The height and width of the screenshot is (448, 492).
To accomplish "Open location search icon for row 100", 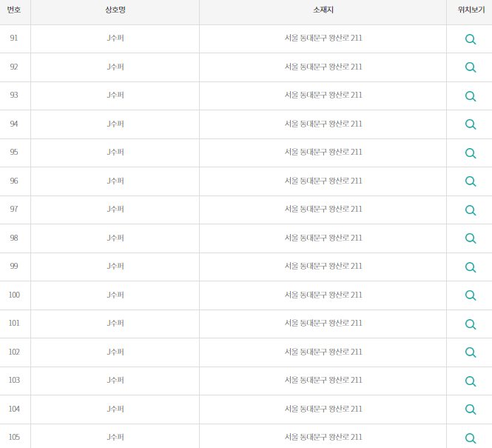I will coord(471,295).
